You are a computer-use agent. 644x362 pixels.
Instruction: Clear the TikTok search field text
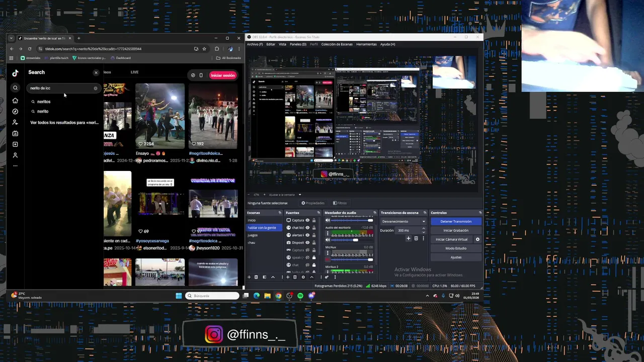pyautogui.click(x=96, y=88)
